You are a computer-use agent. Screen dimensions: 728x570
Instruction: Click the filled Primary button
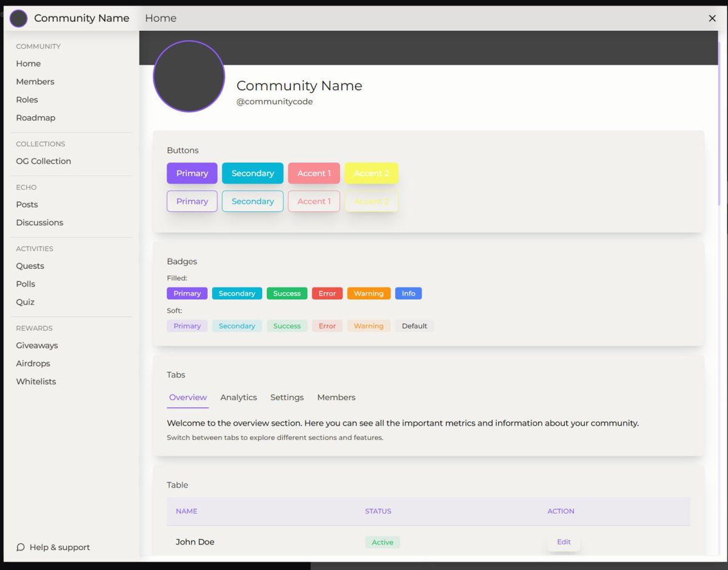(x=192, y=173)
